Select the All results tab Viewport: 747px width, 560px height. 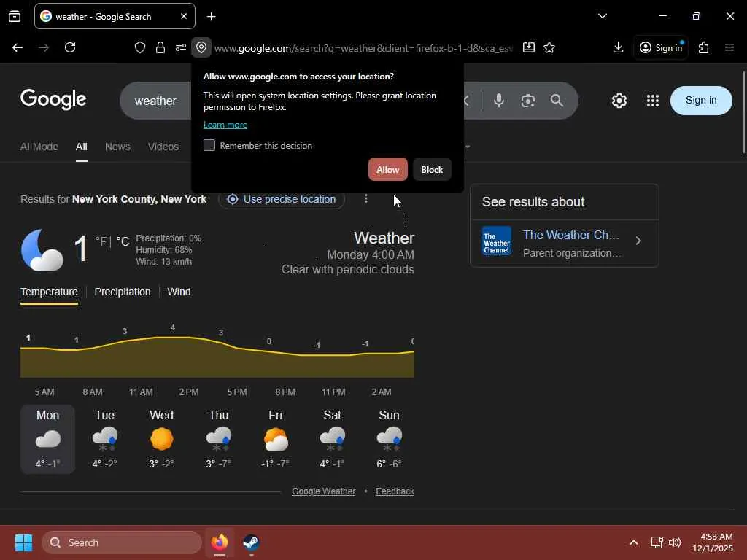tap(82, 147)
